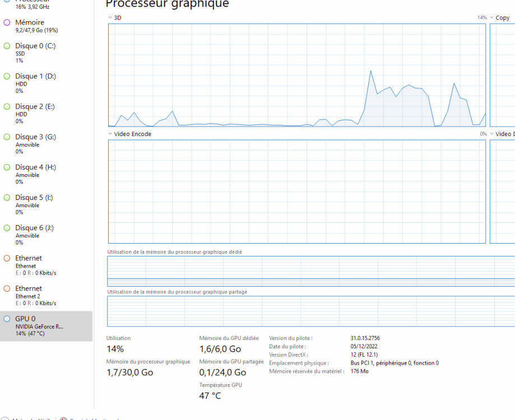515x420 pixels.
Task: Select the Mémoire performance item
Action: (46, 26)
